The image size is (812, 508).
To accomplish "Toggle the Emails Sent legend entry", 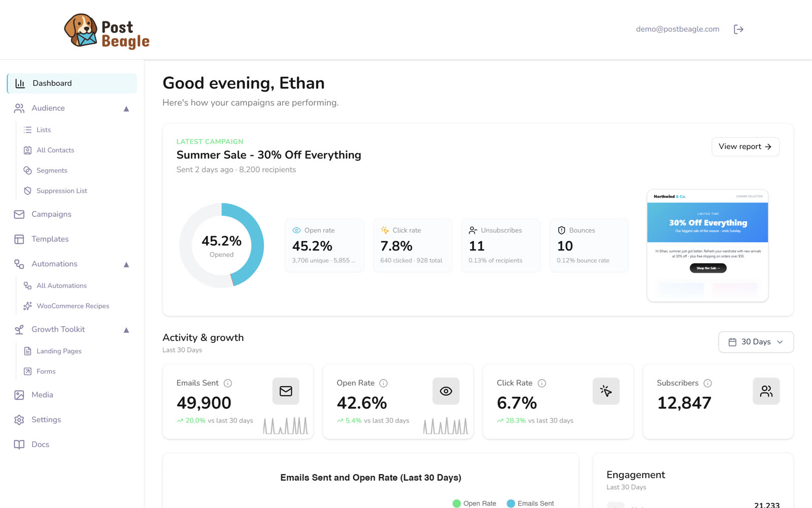I will coord(530,503).
